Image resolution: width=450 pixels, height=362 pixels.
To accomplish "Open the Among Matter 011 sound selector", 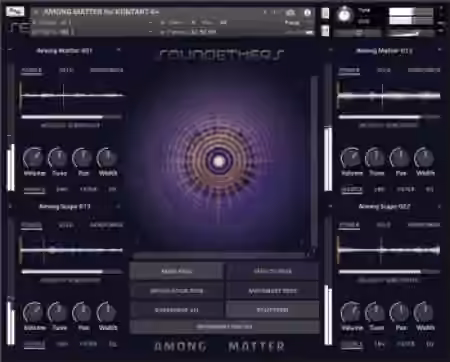I will [384, 51].
